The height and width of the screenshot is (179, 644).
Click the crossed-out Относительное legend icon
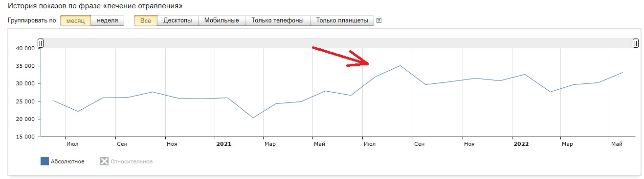(x=104, y=161)
